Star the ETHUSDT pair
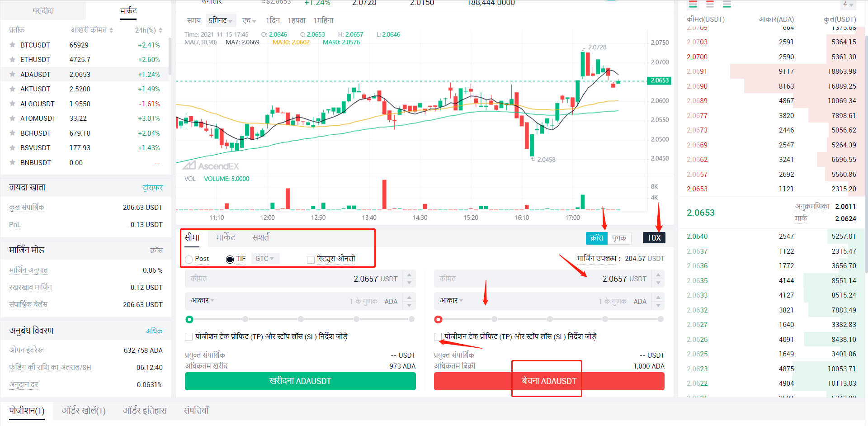This screenshot has height=426, width=868. [13, 59]
